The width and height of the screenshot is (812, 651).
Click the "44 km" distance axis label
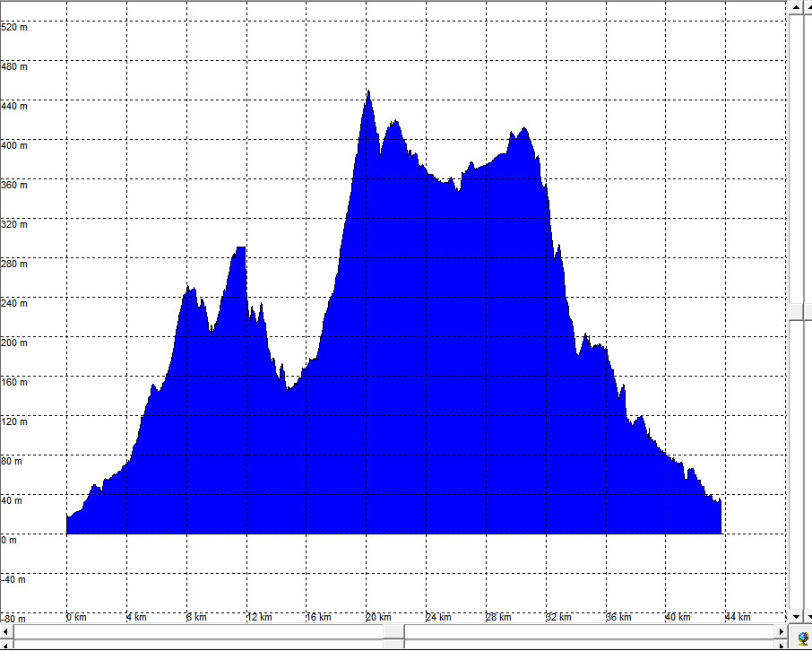(x=739, y=617)
